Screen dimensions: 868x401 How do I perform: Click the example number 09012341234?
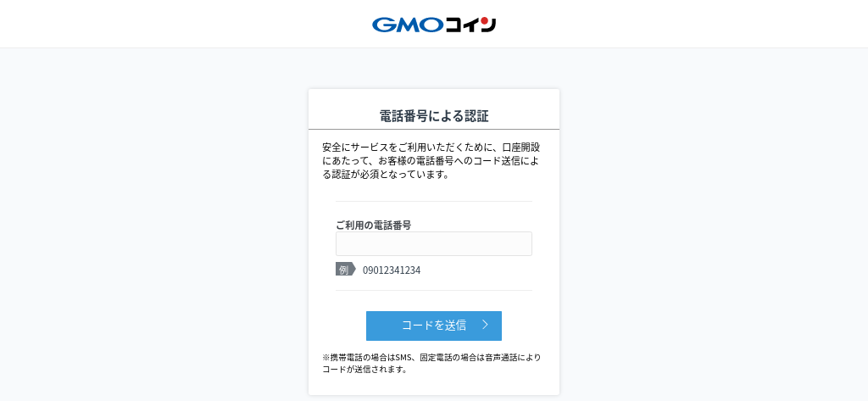[392, 270]
